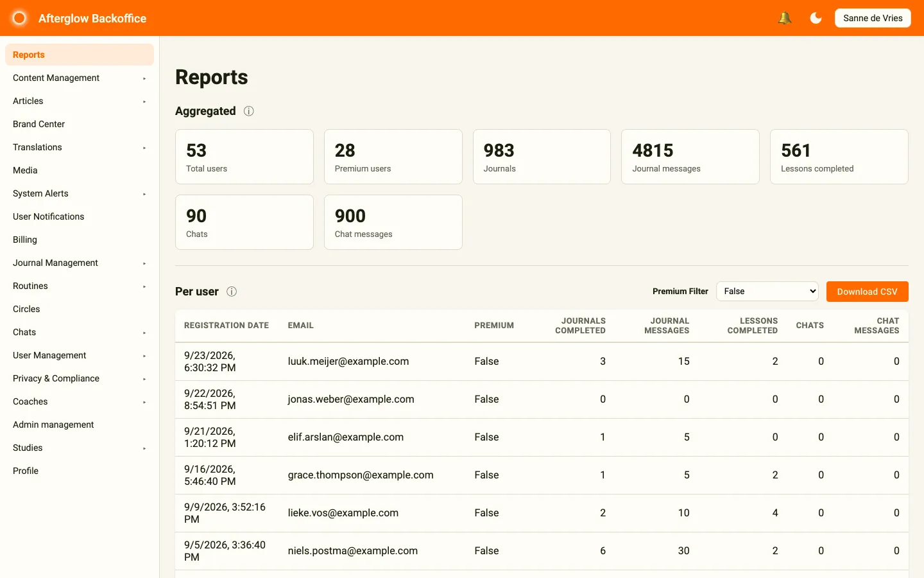Screen dimensions: 924x578
Task: Click the 4815 Journal messages card
Action: point(690,157)
